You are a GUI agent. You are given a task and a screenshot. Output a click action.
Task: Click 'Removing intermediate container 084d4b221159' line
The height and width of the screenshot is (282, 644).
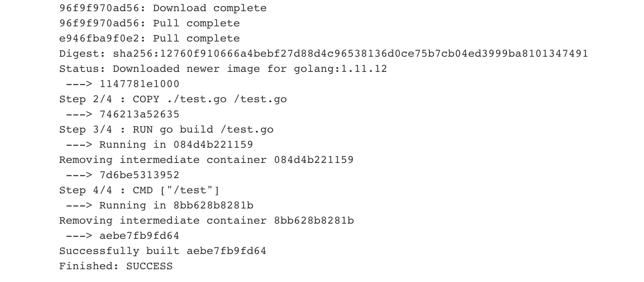[x=206, y=160]
